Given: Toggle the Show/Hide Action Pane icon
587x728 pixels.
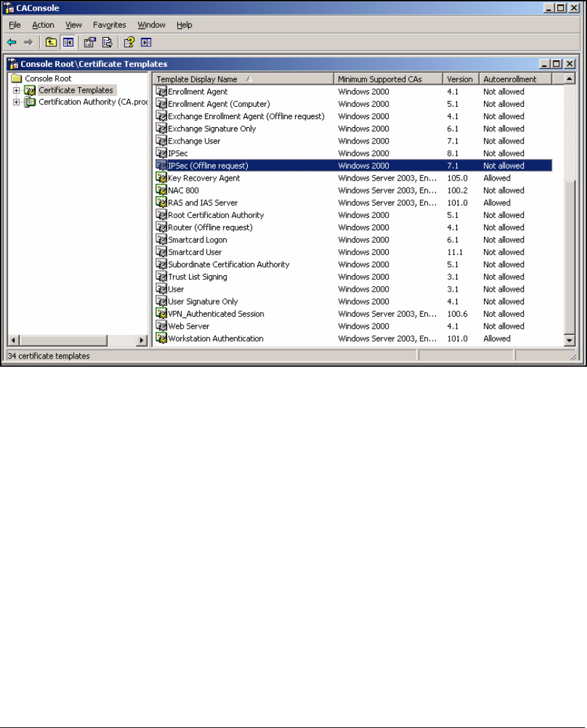Looking at the screenshot, I should (146, 42).
